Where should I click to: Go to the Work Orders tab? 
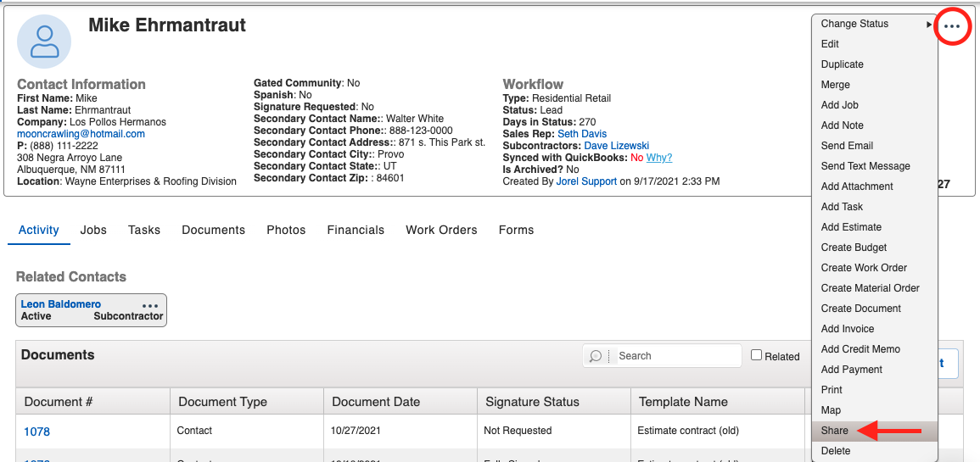(x=441, y=230)
